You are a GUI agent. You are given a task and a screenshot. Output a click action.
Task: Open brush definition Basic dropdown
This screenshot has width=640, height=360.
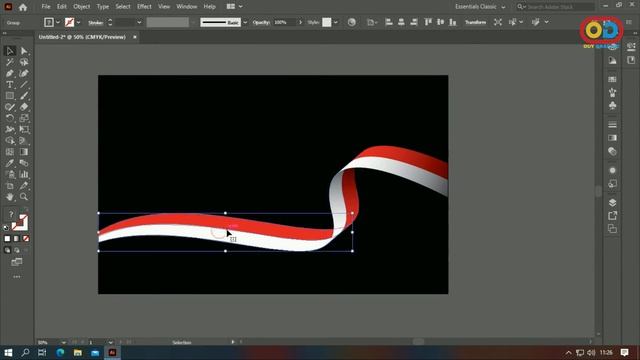245,22
